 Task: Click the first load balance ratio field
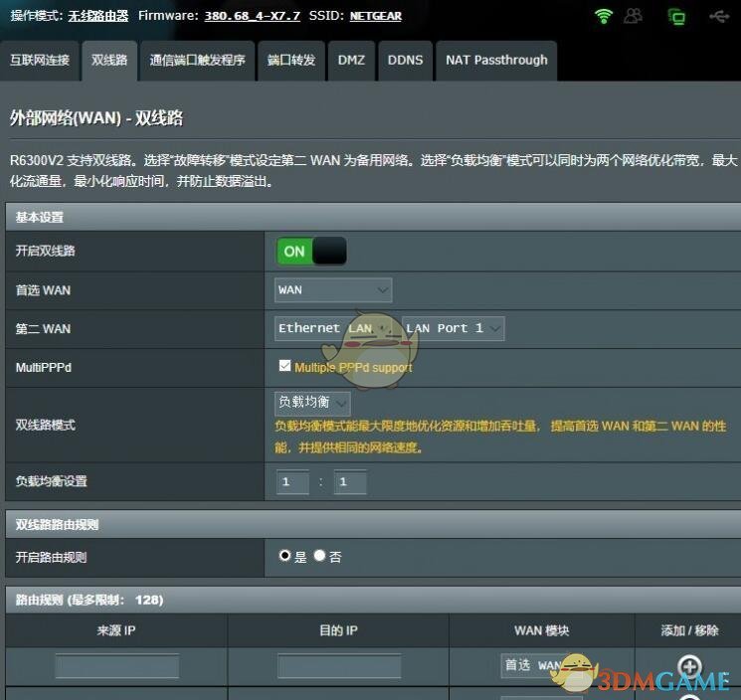click(x=292, y=482)
